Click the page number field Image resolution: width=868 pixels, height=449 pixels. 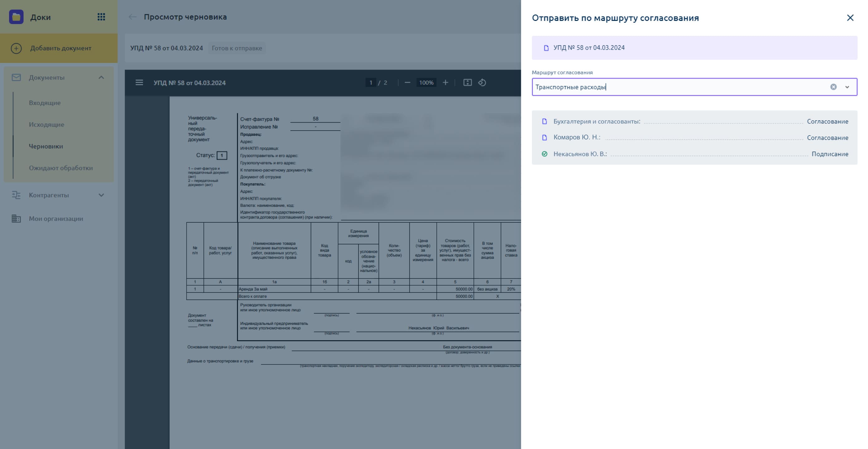(371, 83)
